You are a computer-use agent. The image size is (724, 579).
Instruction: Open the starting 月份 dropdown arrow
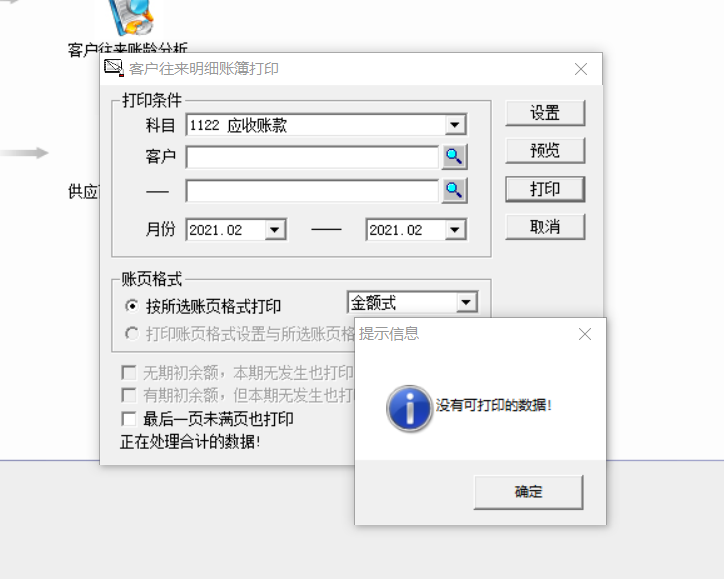tap(275, 230)
